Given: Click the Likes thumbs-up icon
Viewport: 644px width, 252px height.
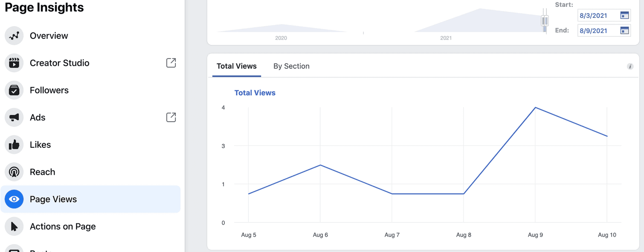Looking at the screenshot, I should tap(14, 145).
